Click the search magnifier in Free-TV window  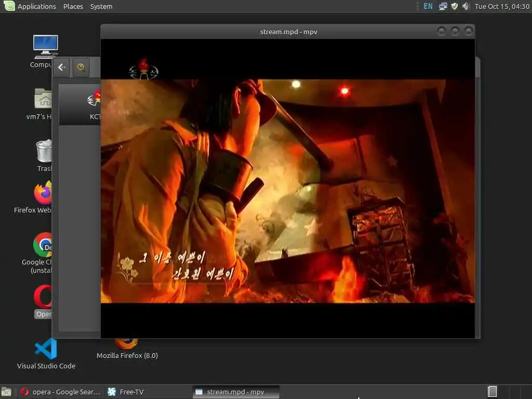[81, 67]
